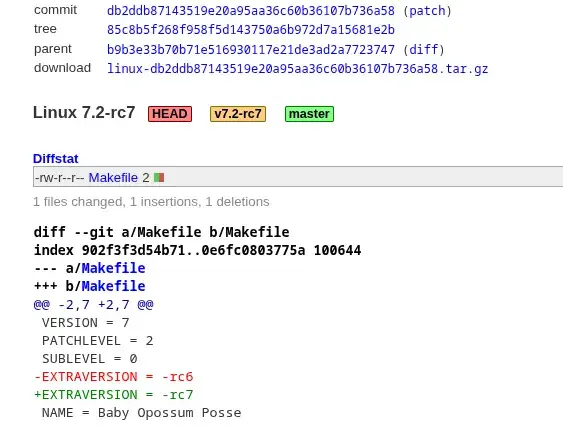Click the removed line -EXTRAVERSION = -rc6

113,377
